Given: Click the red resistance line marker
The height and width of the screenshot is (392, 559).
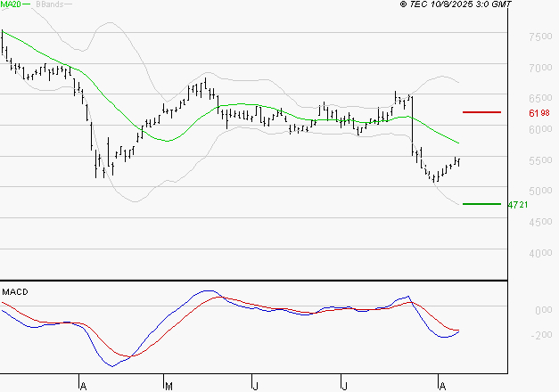Looking at the screenshot, I should click(481, 112).
